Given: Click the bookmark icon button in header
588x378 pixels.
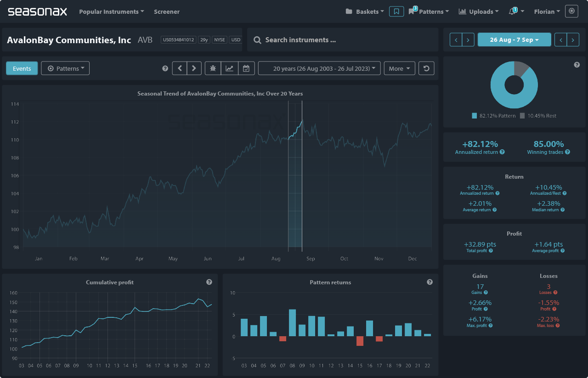Looking at the screenshot, I should coord(396,11).
